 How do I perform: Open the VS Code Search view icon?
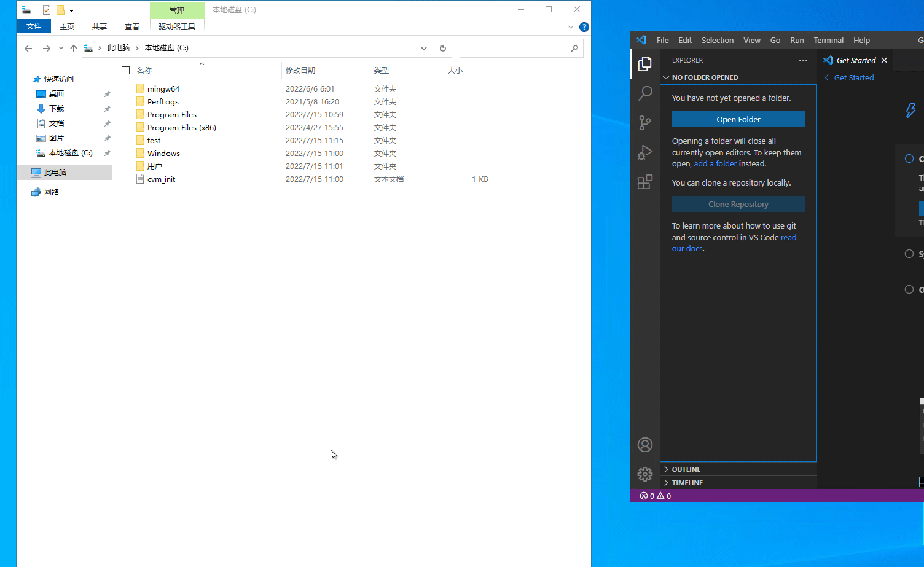pyautogui.click(x=645, y=93)
